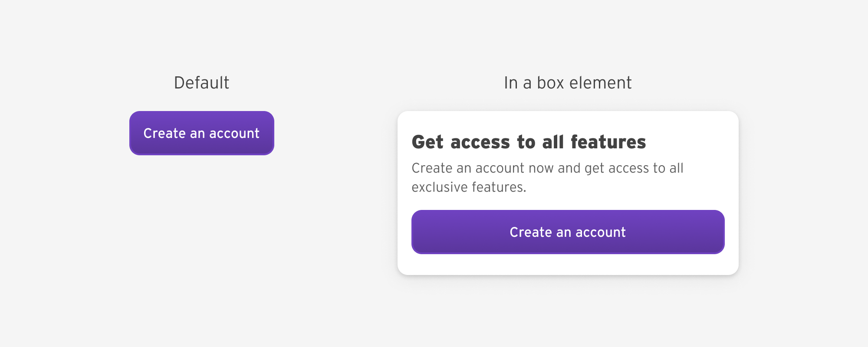Click the word "account" on the standalone button
This screenshot has width=868, height=347.
click(x=234, y=133)
